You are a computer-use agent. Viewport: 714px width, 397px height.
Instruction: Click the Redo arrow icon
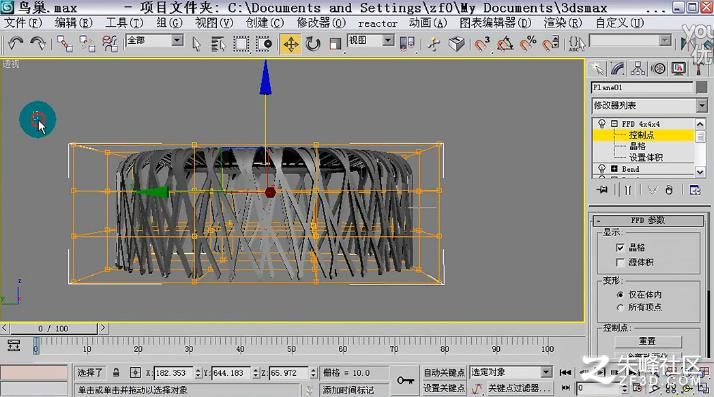38,44
